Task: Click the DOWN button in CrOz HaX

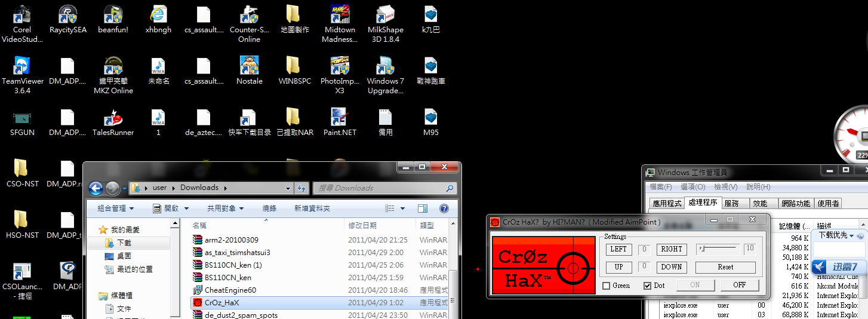Action: [672, 267]
